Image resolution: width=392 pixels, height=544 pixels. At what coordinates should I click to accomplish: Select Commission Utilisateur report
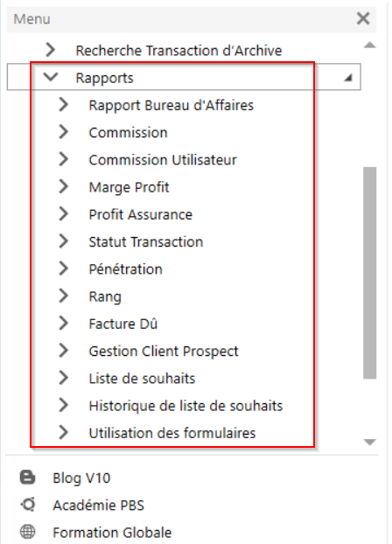(x=163, y=160)
